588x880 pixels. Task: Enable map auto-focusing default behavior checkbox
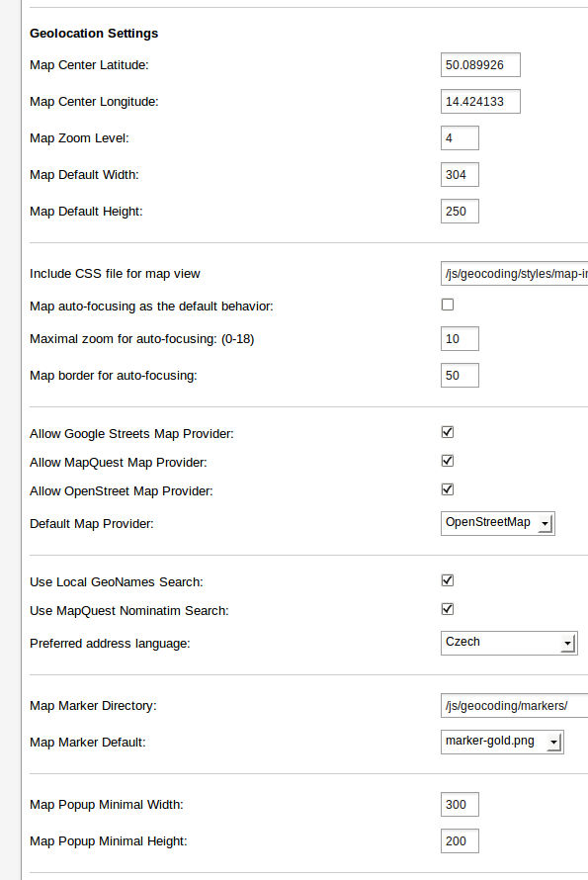[x=447, y=305]
